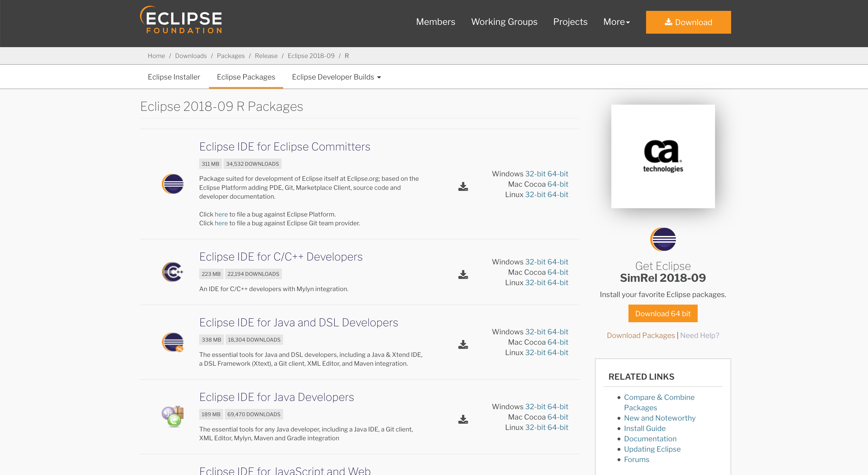Click the orange Download button in header
Image resolution: width=868 pixels, height=475 pixels.
pos(688,22)
